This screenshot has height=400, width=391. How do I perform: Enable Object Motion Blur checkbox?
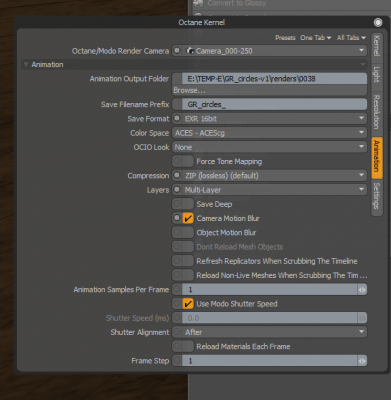click(x=188, y=232)
